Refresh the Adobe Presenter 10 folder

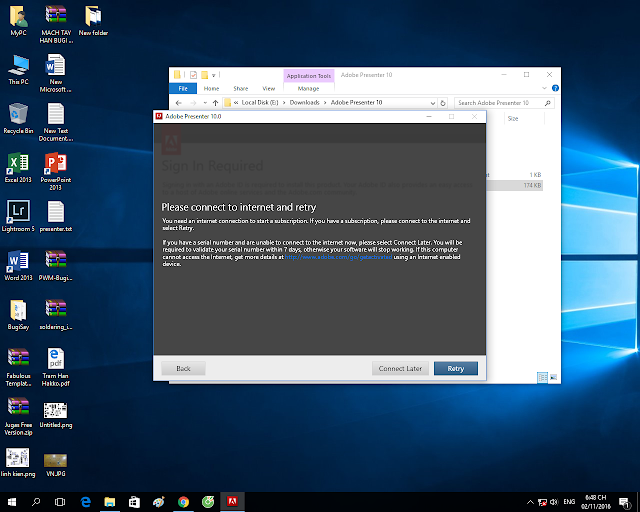443,103
